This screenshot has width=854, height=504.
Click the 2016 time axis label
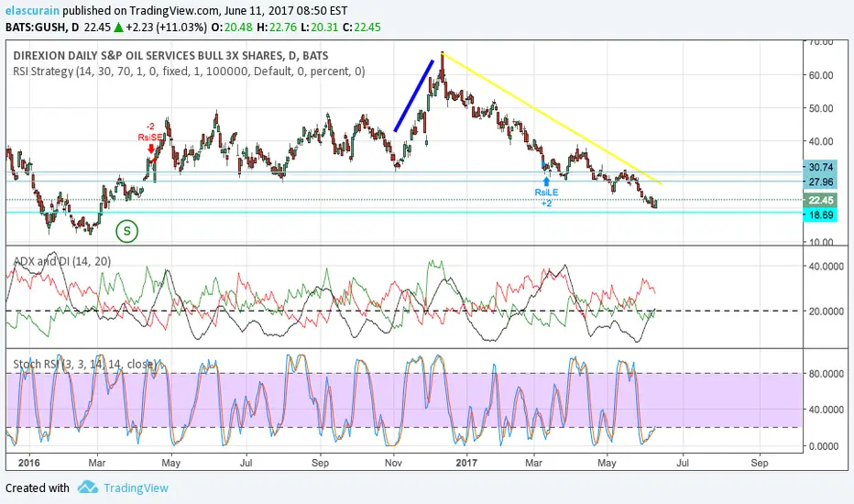[29, 463]
